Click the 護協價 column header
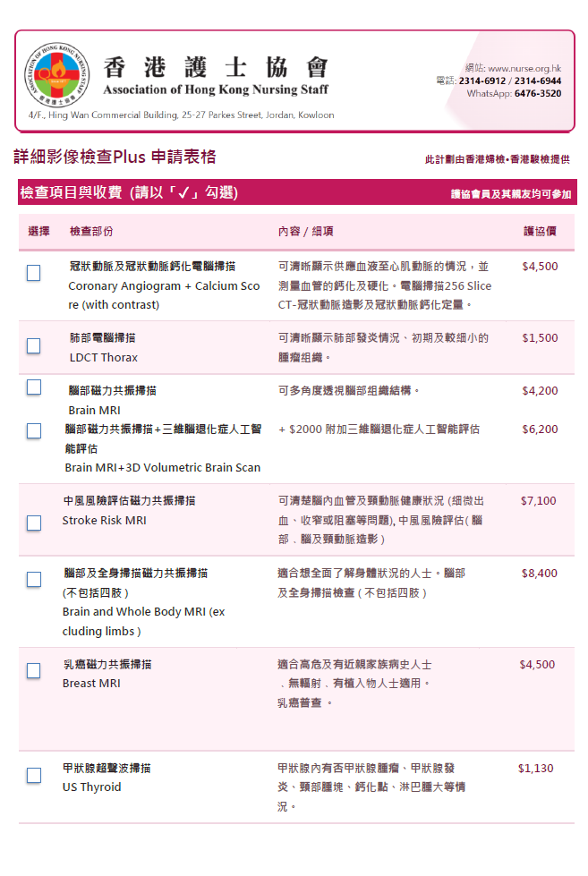The width and height of the screenshot is (588, 876). (540, 231)
